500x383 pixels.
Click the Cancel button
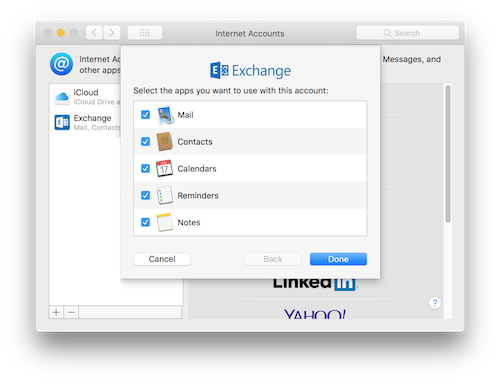[162, 259]
